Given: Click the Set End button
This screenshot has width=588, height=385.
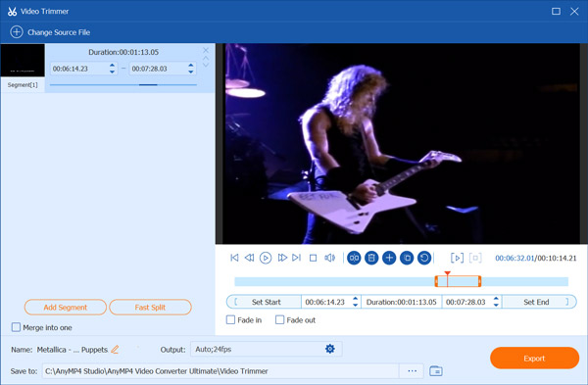Looking at the screenshot, I should click(x=539, y=302).
